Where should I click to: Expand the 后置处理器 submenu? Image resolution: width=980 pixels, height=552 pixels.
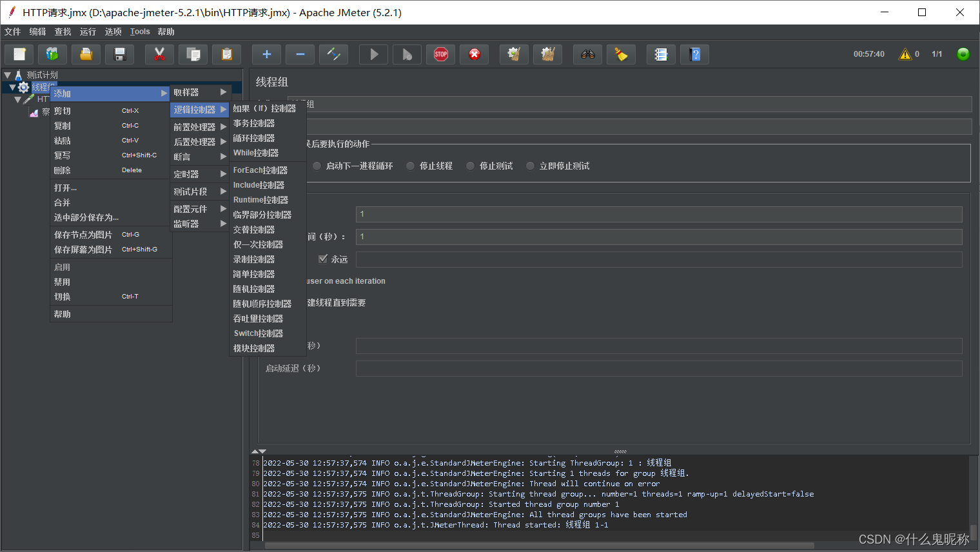[201, 142]
